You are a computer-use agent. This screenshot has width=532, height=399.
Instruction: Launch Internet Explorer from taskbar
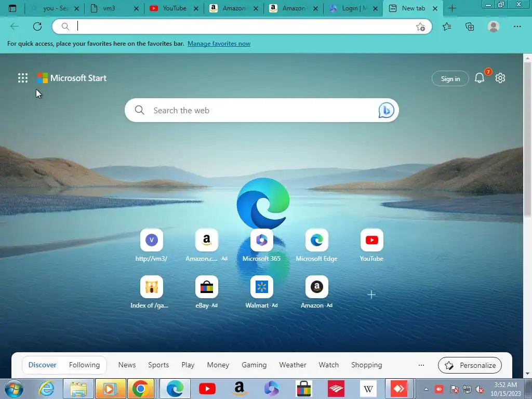46,389
